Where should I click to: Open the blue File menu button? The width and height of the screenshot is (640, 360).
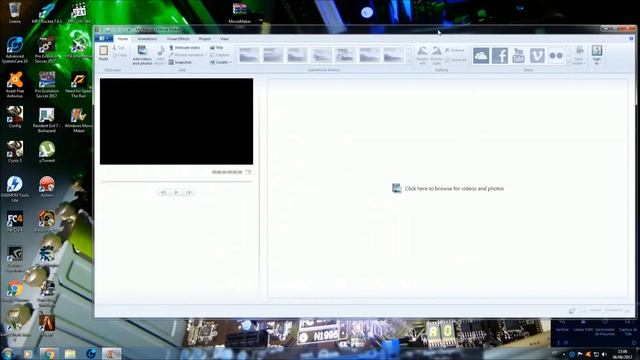104,39
